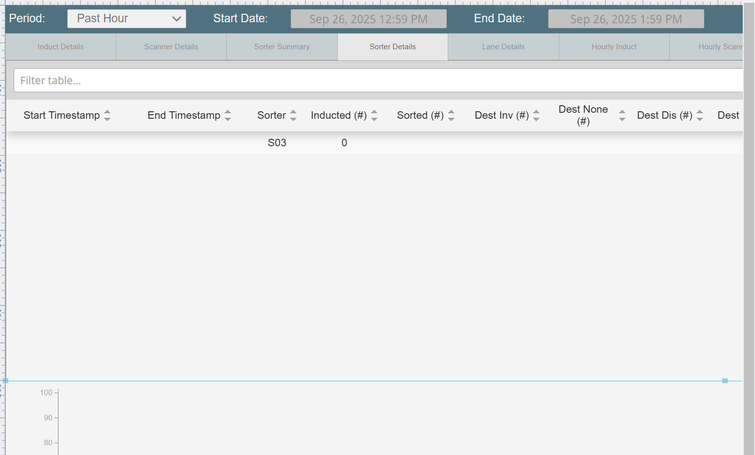Sort by Start Timestamp column arrows

[108, 116]
